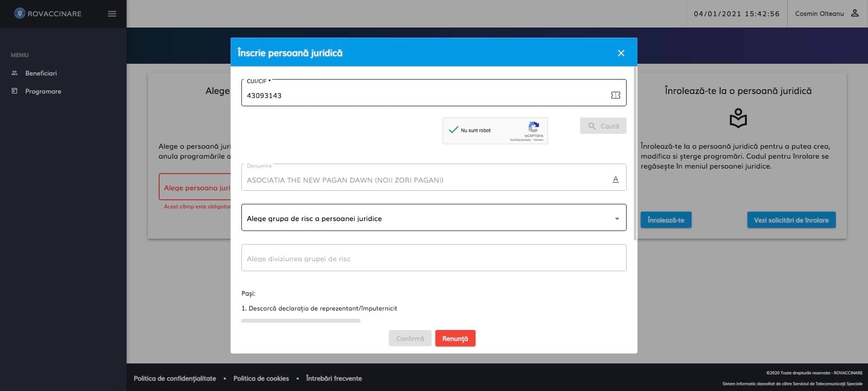Click the Cosmin Olteanu username

(819, 14)
